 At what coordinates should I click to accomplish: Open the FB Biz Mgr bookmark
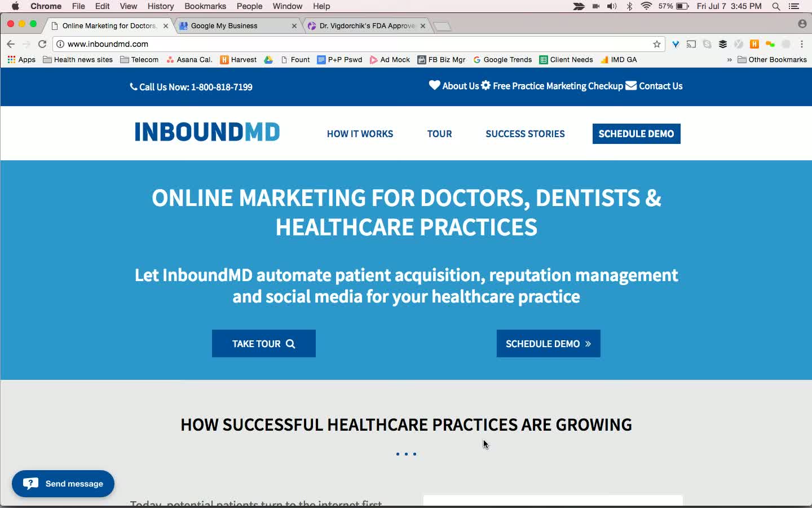442,60
